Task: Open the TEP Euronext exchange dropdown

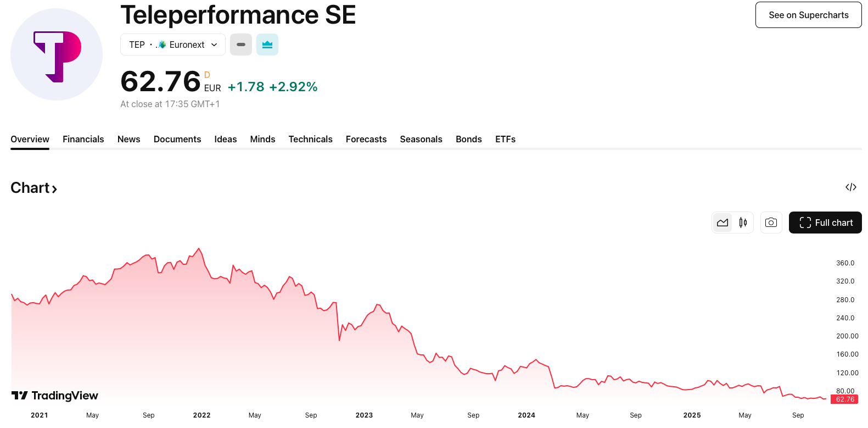Action: pos(172,45)
